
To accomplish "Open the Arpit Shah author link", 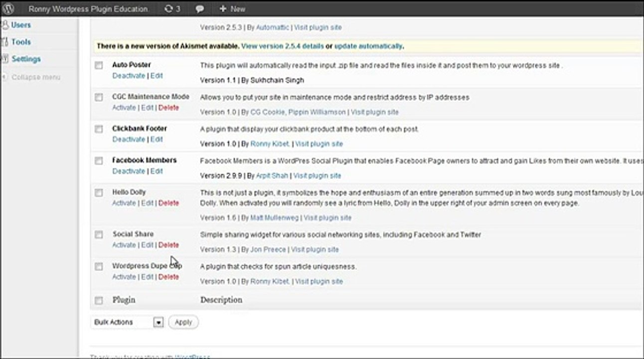I will point(272,176).
